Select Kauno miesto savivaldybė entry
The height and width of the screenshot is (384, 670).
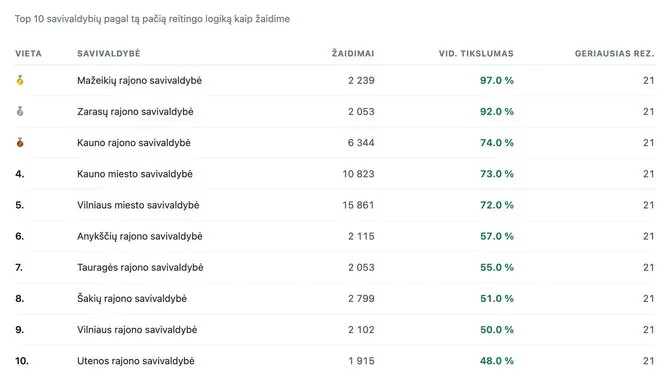pyautogui.click(x=135, y=174)
